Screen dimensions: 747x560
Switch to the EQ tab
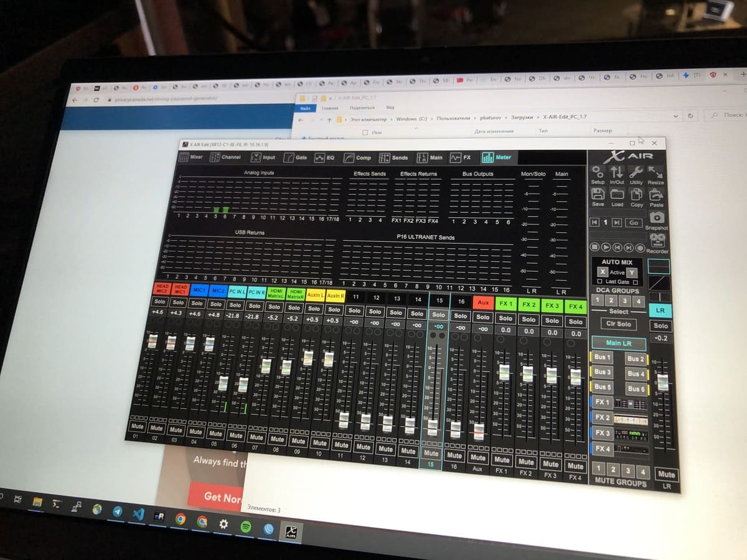325,157
